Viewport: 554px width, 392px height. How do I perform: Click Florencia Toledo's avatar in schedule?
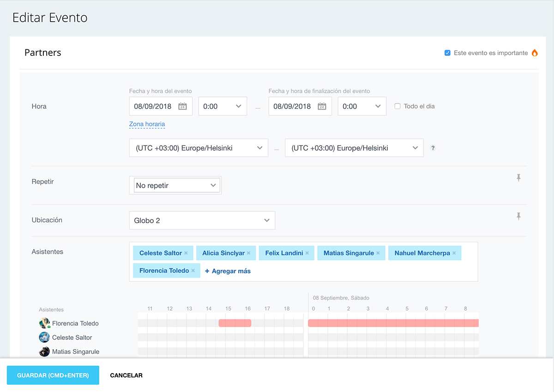[44, 323]
